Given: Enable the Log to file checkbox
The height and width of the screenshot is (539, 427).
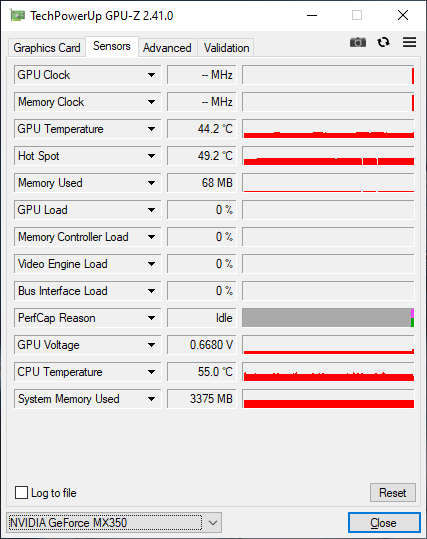Looking at the screenshot, I should click(21, 492).
